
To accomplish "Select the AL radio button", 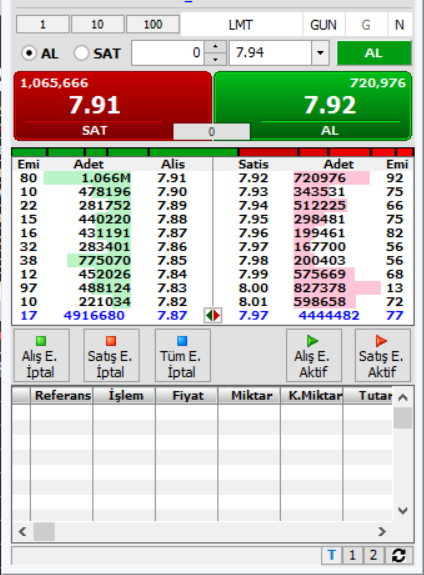I will (x=29, y=53).
